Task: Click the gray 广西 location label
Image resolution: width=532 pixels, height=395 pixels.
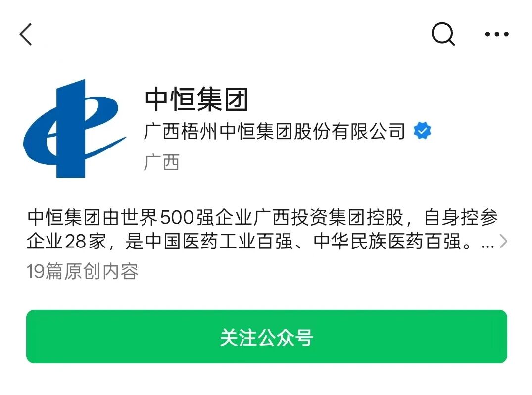Action: [x=161, y=162]
